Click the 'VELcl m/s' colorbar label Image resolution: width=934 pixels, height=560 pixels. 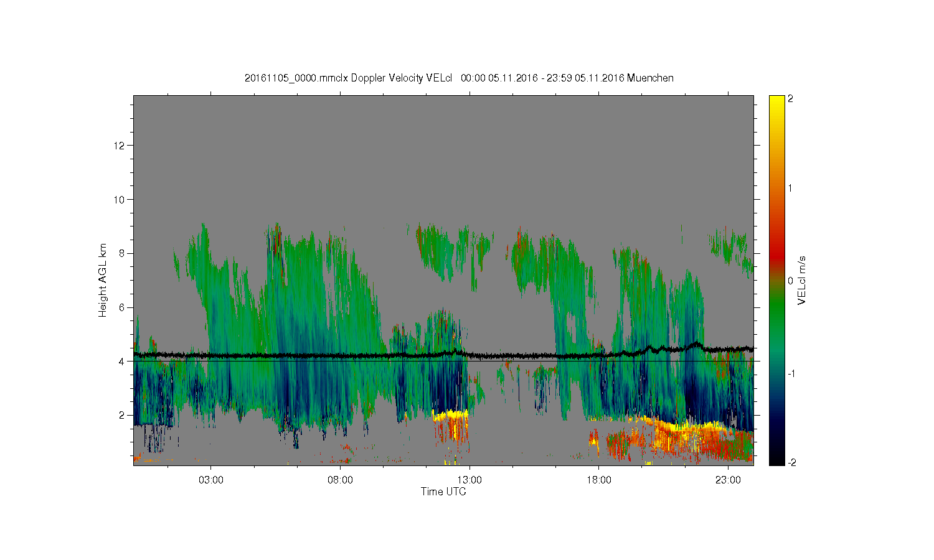802,280
